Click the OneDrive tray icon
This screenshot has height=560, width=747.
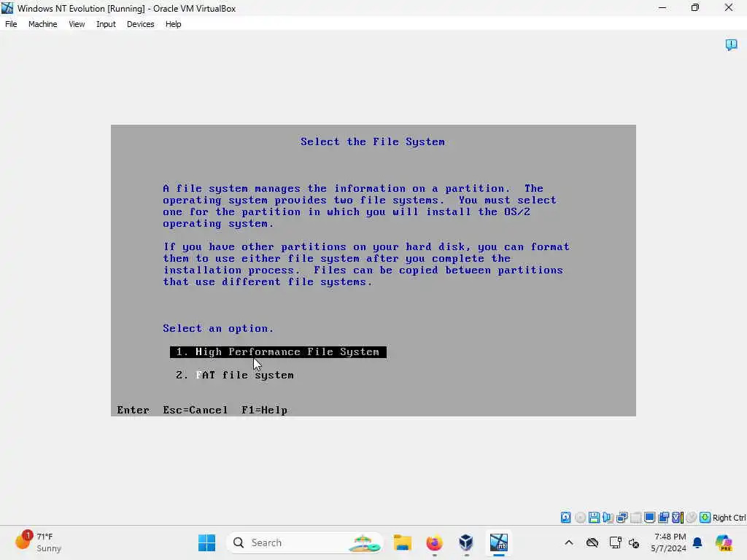point(592,542)
